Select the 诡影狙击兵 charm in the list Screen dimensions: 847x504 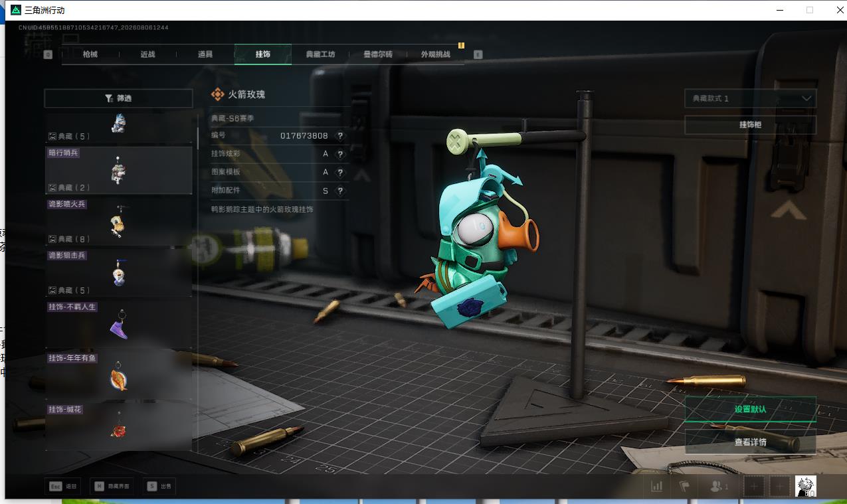119,272
